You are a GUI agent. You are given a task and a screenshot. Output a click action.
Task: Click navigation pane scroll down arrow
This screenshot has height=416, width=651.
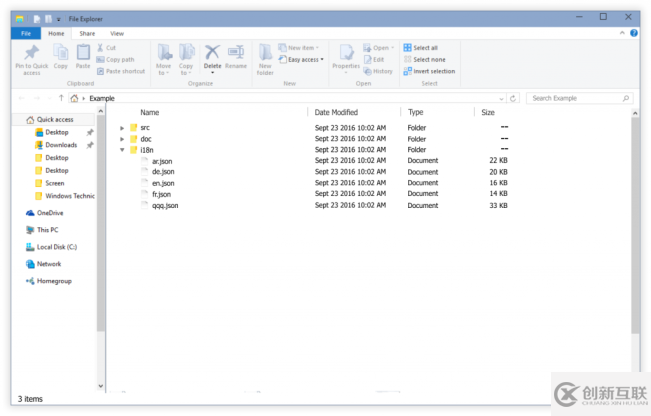coord(100,386)
